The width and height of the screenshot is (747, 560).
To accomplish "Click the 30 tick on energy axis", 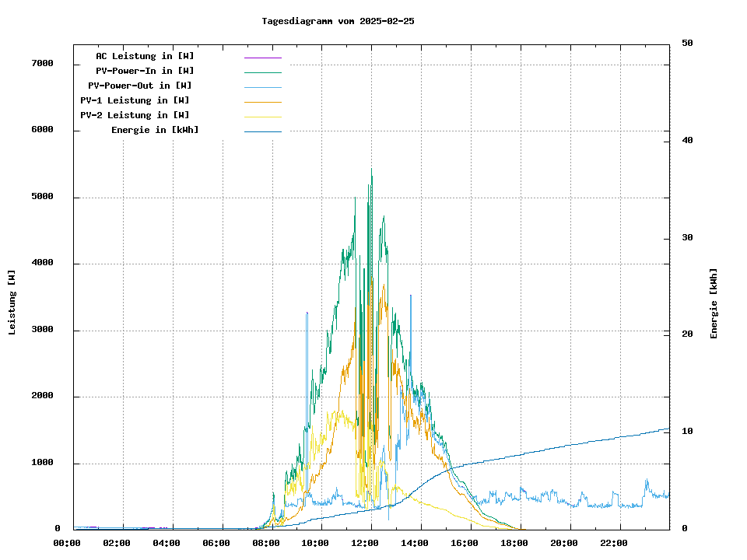I will pos(687,237).
